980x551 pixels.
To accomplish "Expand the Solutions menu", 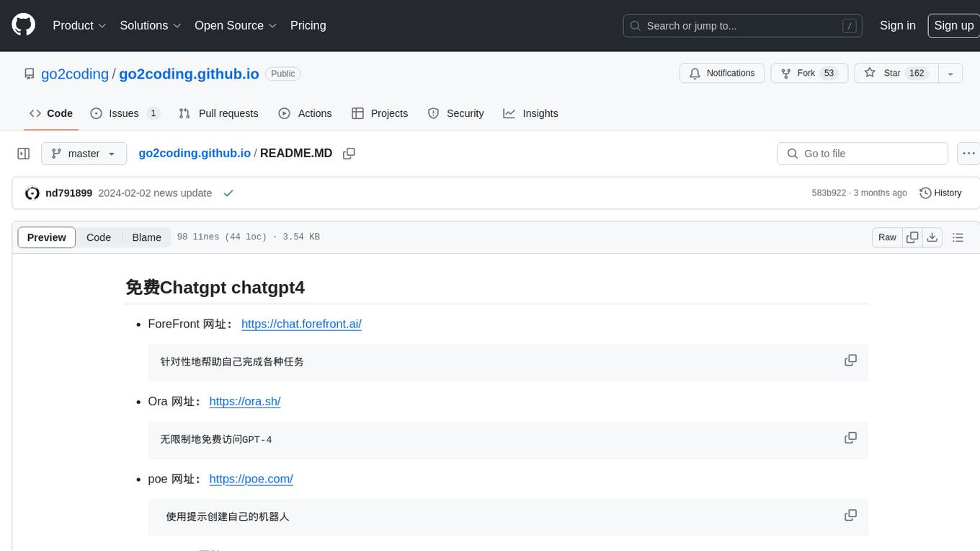I will click(150, 25).
